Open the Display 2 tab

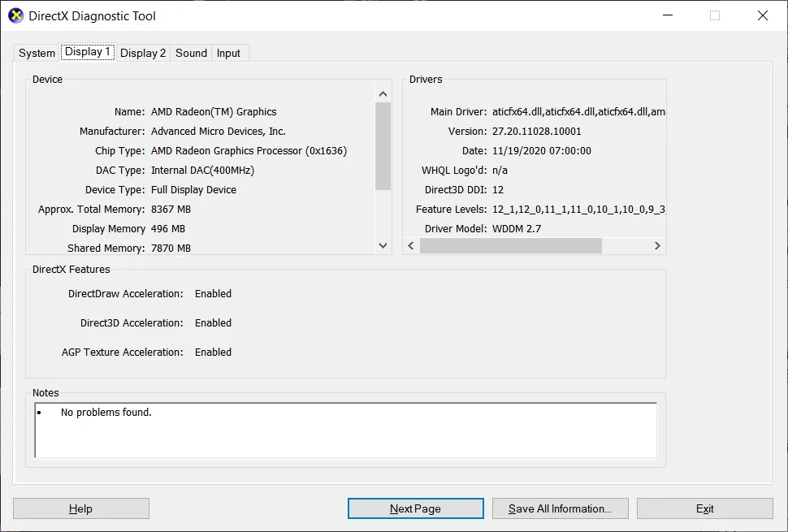point(143,52)
